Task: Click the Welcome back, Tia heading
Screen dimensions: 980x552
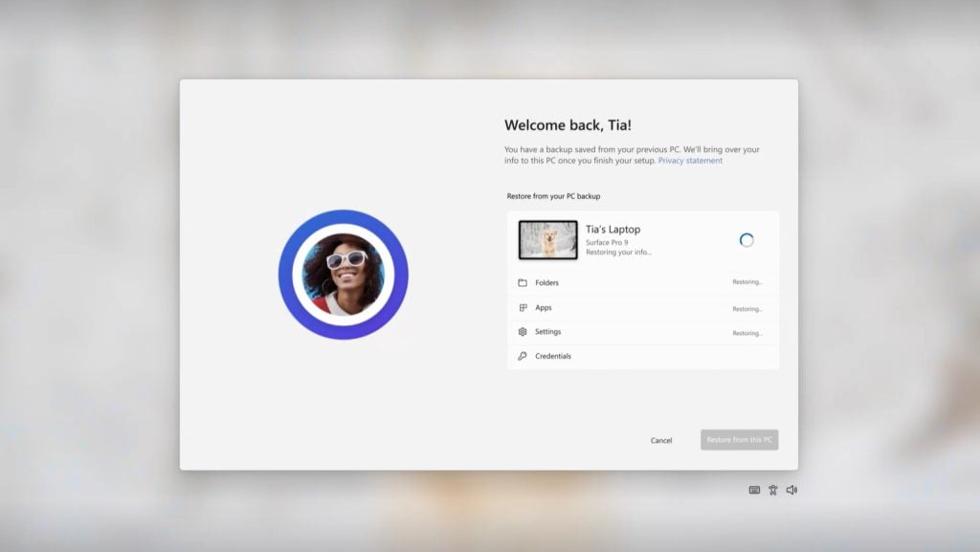Action: coord(568,124)
